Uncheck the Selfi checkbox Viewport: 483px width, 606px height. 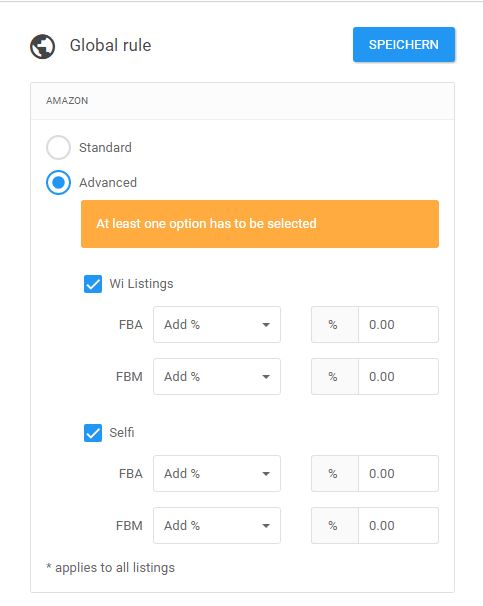93,433
